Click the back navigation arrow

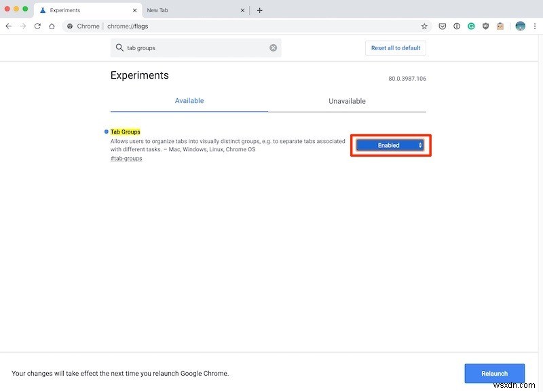(x=7, y=26)
